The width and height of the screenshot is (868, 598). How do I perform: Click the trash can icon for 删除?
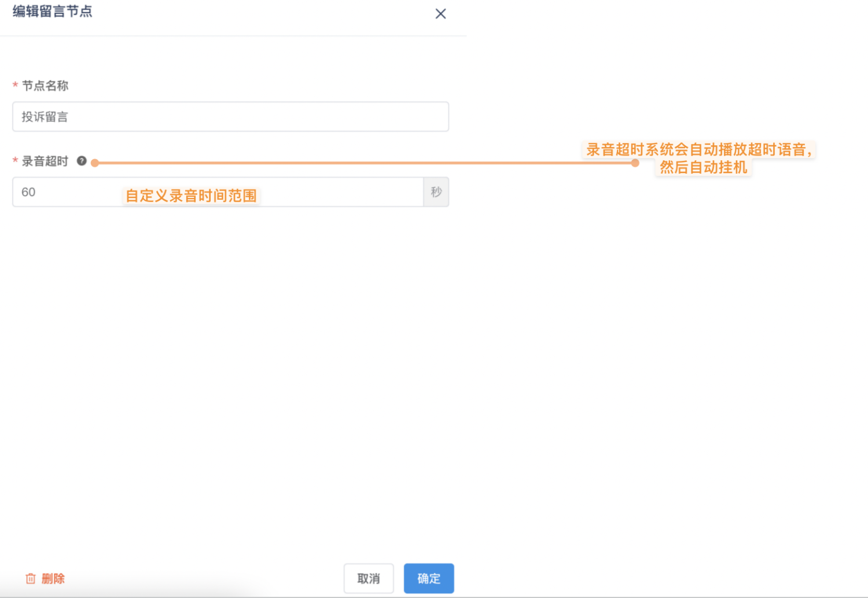[x=31, y=578]
